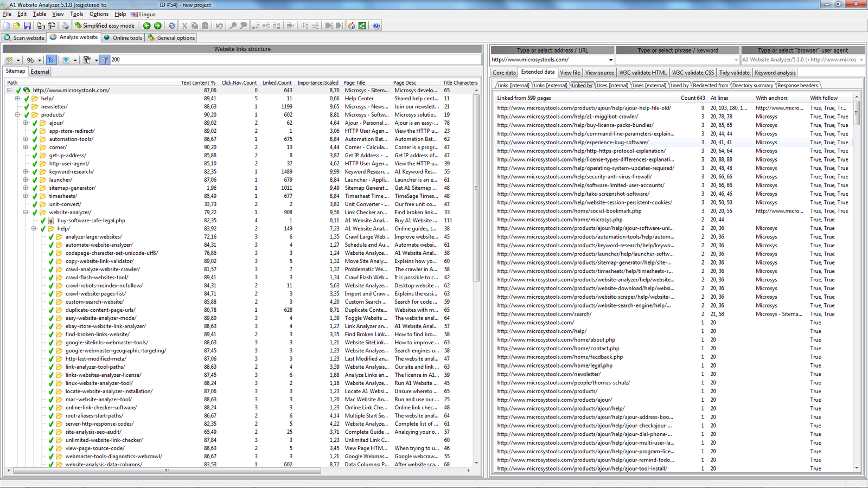868x488 pixels.
Task: Select buy-software-safe-legal.php in the tree
Action: (91, 221)
